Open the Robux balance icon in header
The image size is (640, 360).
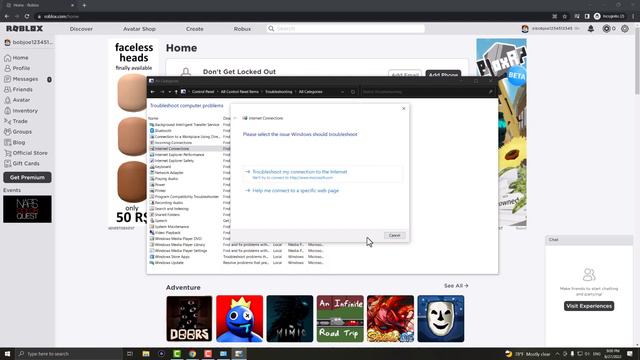coord(607,29)
